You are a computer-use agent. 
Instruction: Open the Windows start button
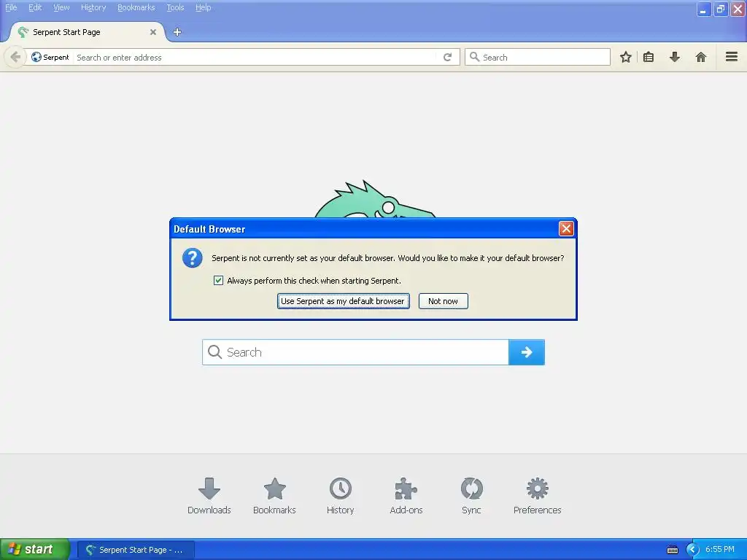tap(34, 550)
